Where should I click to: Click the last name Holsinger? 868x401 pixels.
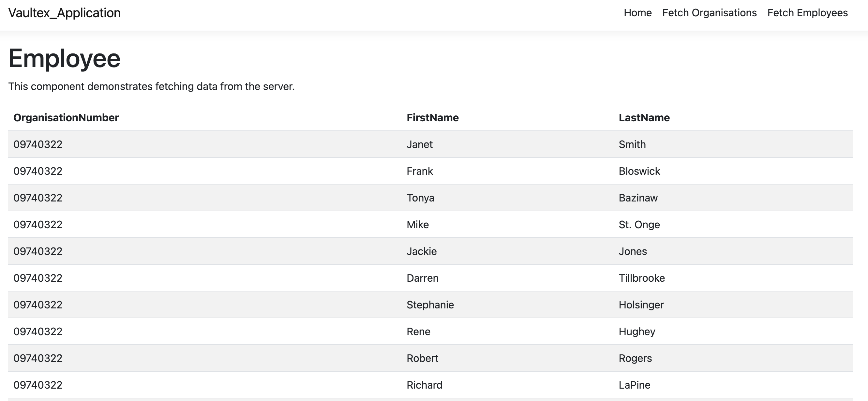click(641, 304)
